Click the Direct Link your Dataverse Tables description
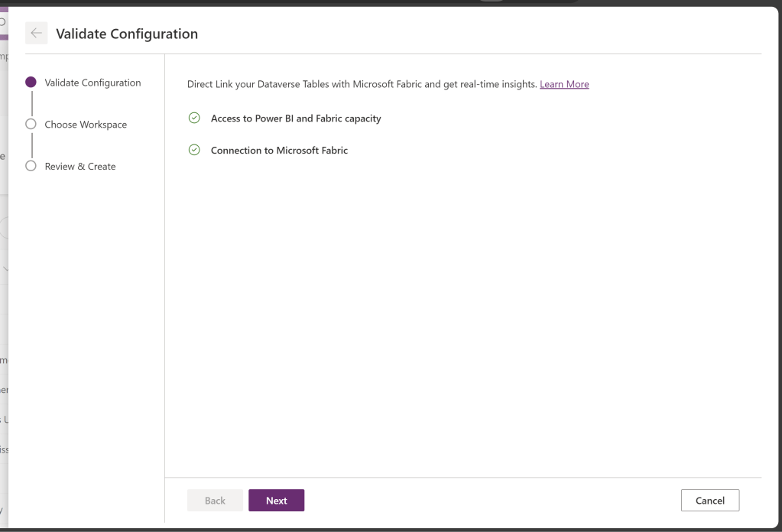The image size is (782, 532). coord(362,84)
